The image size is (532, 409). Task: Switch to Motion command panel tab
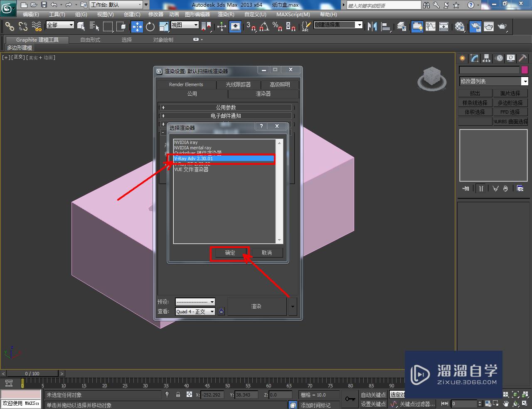[x=499, y=59]
